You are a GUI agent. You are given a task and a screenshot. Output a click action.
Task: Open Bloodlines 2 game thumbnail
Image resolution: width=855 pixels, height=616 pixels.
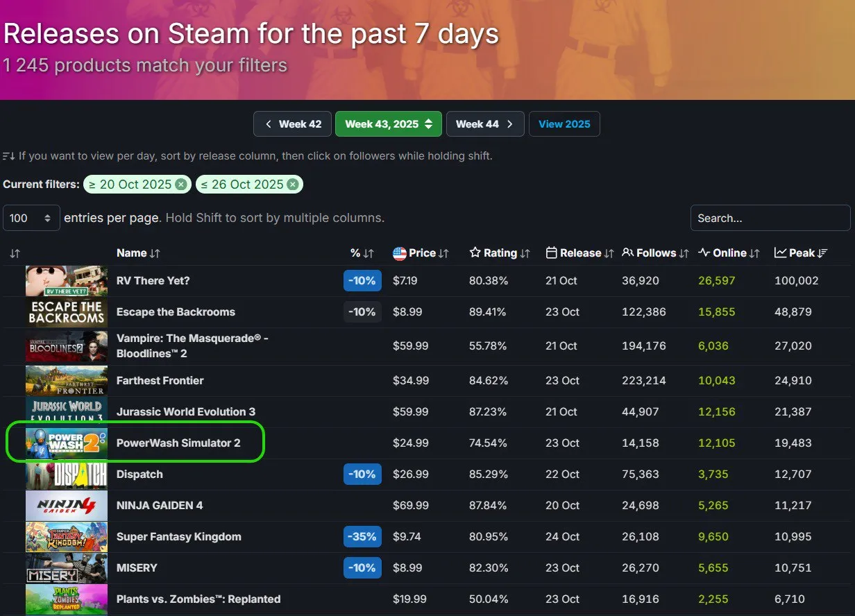tap(67, 346)
